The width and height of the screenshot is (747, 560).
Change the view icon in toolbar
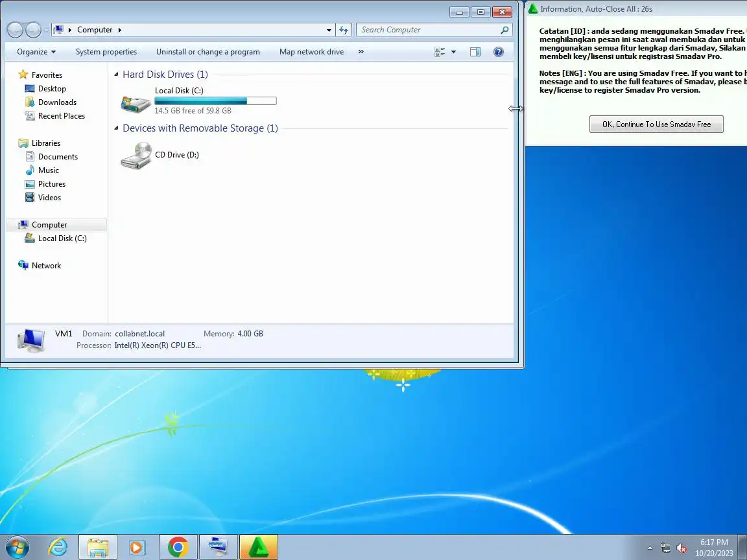tap(440, 52)
